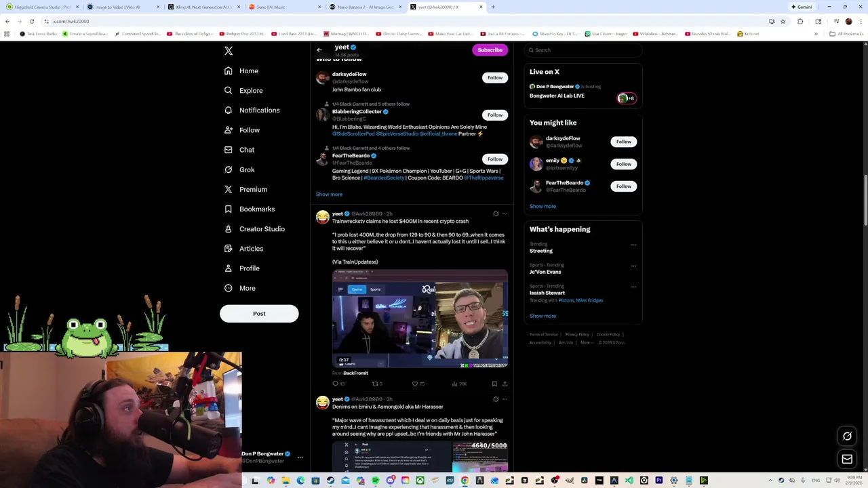The height and width of the screenshot is (488, 868).
Task: Share the Trainwreckstv post
Action: click(505, 384)
